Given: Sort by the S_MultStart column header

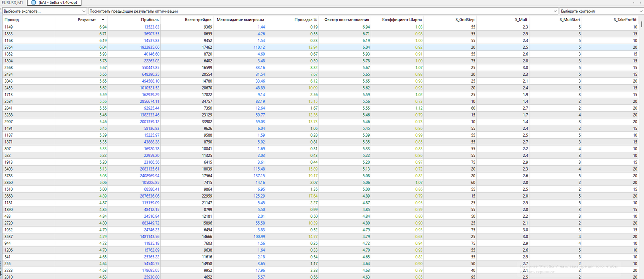Looking at the screenshot, I should pos(557,20).
